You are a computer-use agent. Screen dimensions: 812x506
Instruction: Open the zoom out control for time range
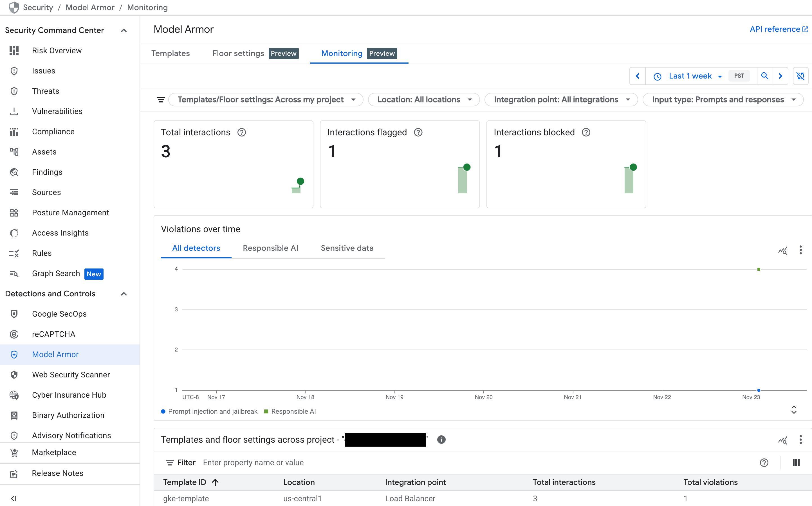pos(765,76)
